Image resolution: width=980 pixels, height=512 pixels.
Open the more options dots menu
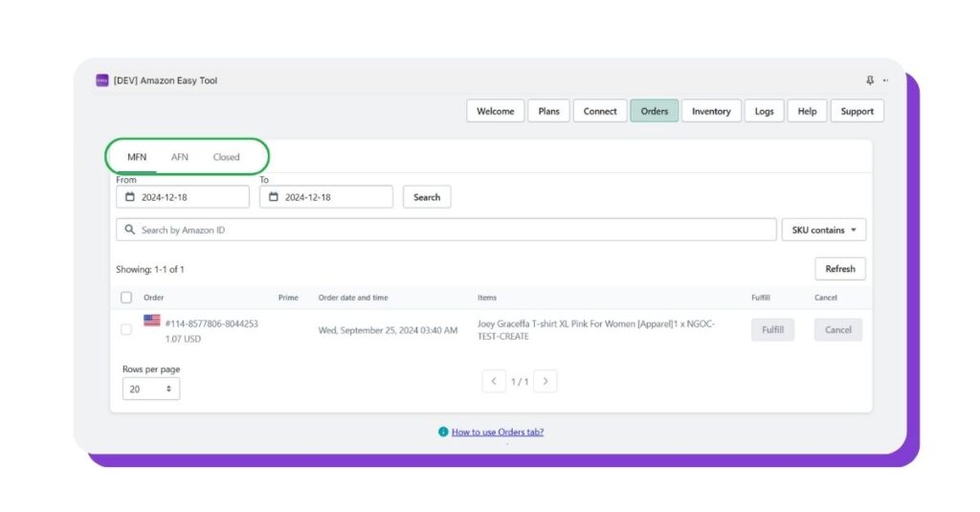(x=885, y=80)
